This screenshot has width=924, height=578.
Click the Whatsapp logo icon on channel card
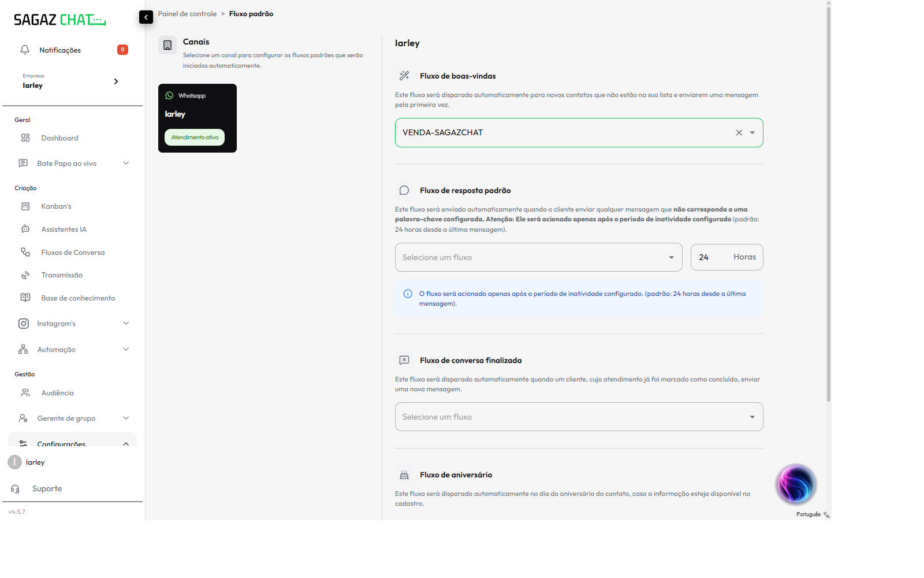(x=169, y=95)
